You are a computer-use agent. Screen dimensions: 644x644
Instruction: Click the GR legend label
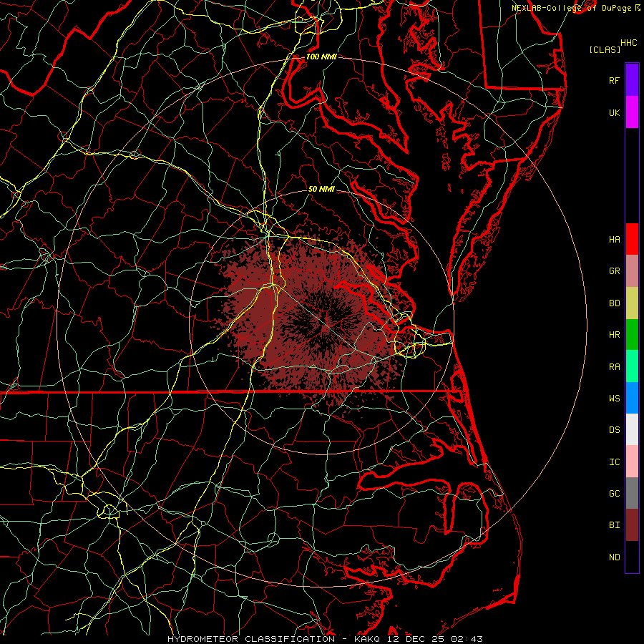point(614,271)
